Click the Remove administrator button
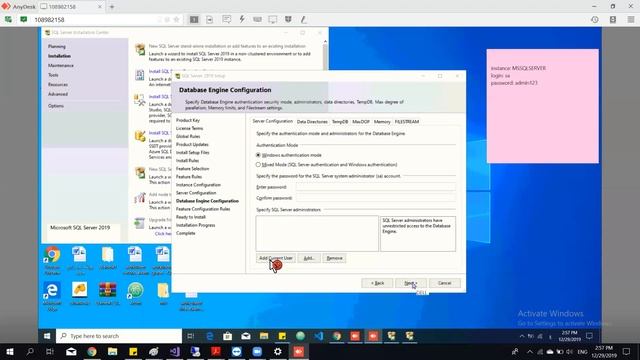 [x=334, y=258]
